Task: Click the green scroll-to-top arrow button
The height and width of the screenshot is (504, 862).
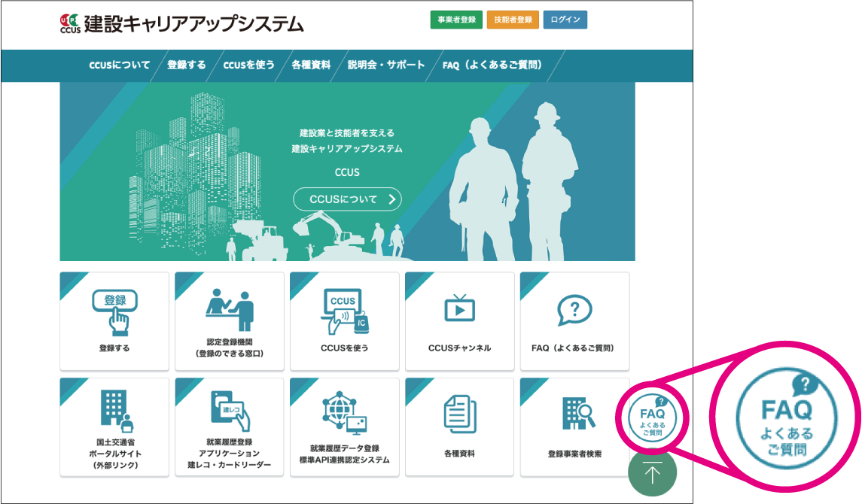Action: [652, 472]
